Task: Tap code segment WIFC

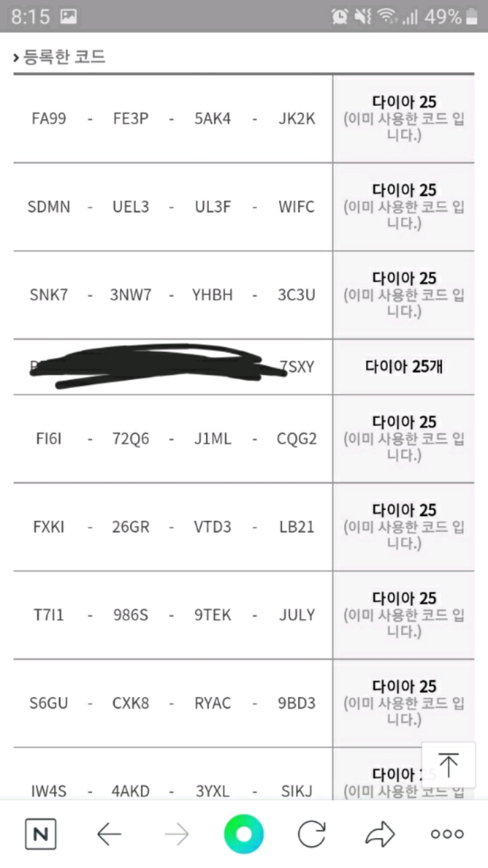Action: pyautogui.click(x=297, y=207)
